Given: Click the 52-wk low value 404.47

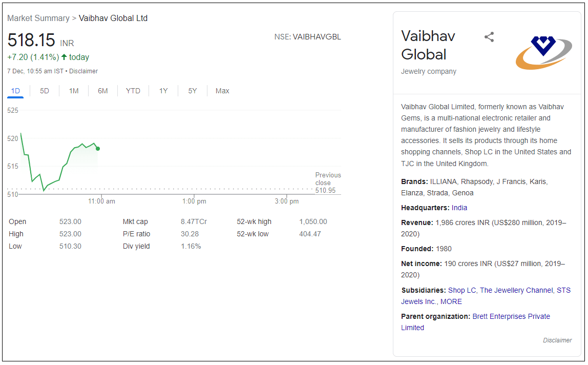Looking at the screenshot, I should 310,234.
